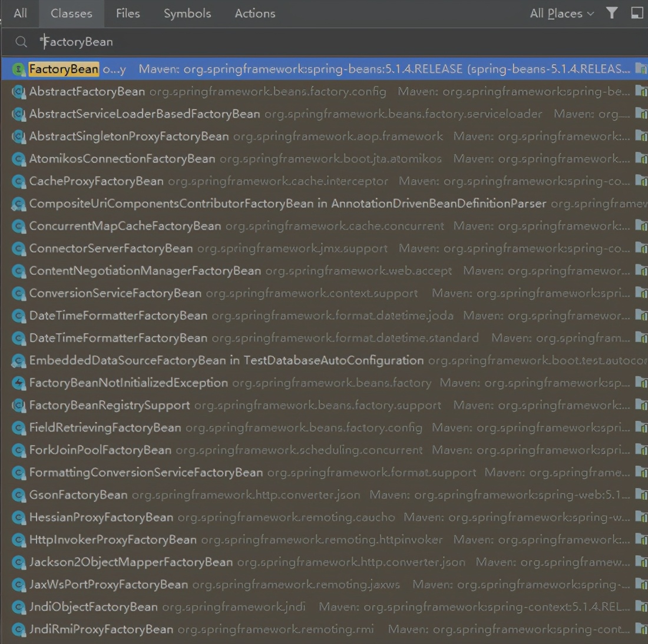Click library icon on AbstractFactoryBean row
648x644 pixels.
[x=641, y=91]
